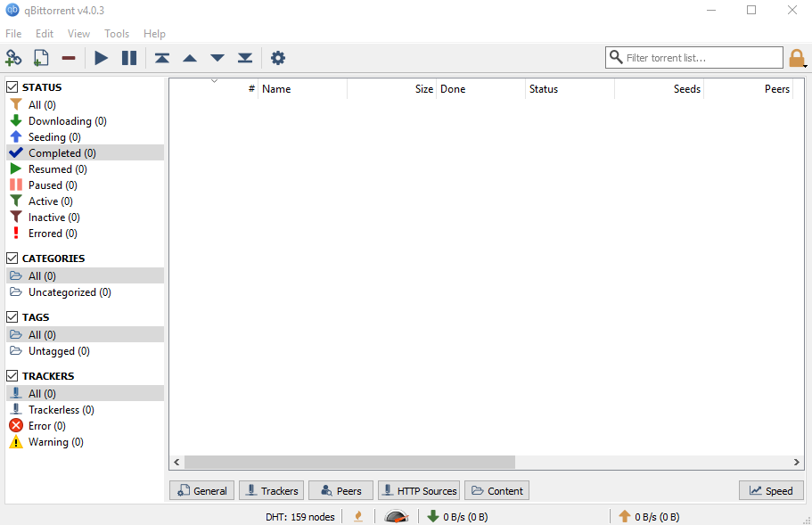812x525 pixels.
Task: Sort by the Name column header
Action: [x=302, y=89]
